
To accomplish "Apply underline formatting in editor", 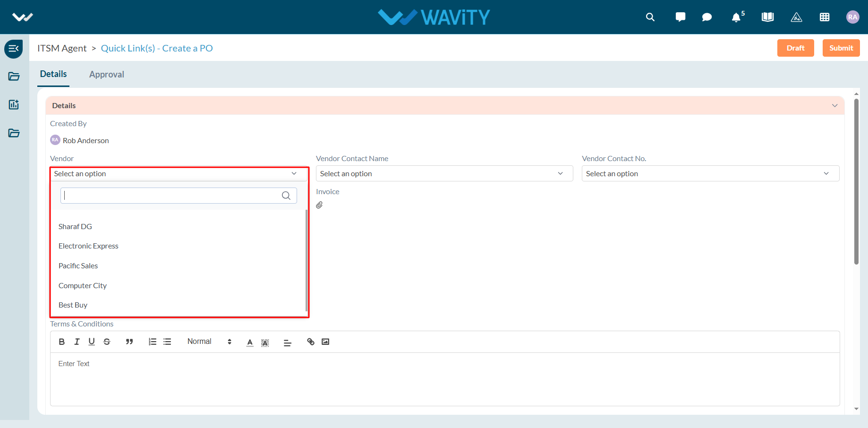I will click(92, 342).
